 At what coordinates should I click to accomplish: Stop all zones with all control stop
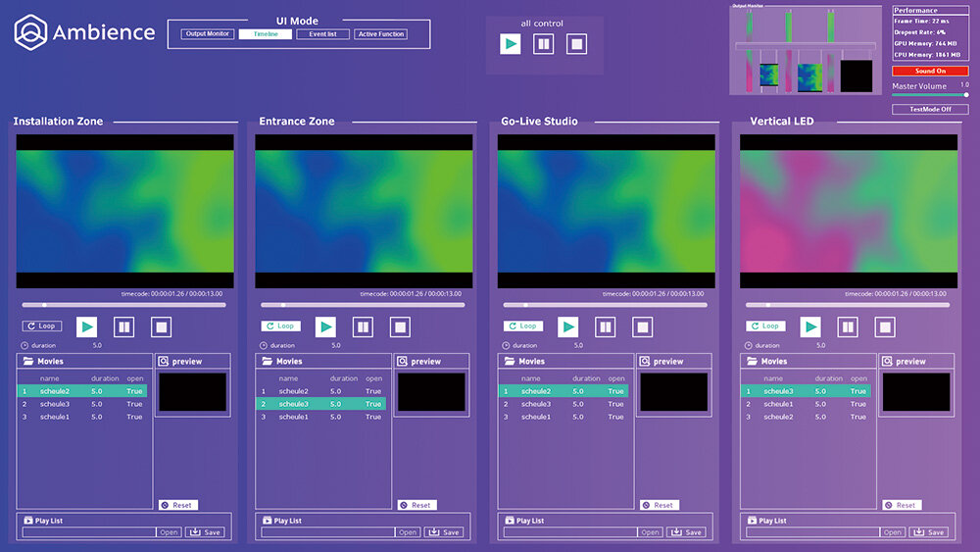(x=577, y=44)
